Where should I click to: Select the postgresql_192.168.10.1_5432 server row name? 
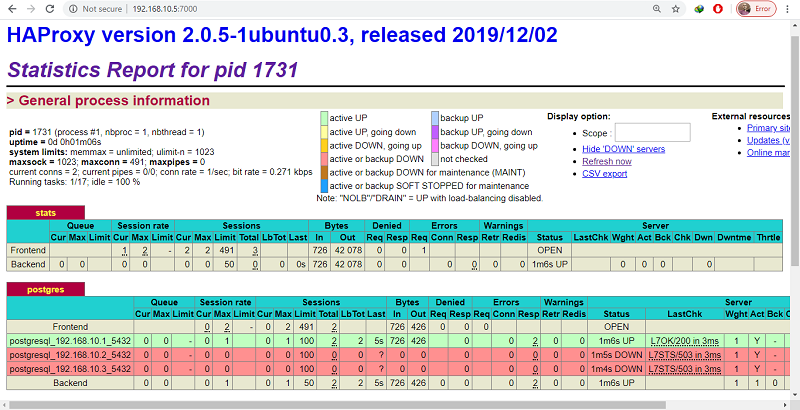pyautogui.click(x=70, y=341)
